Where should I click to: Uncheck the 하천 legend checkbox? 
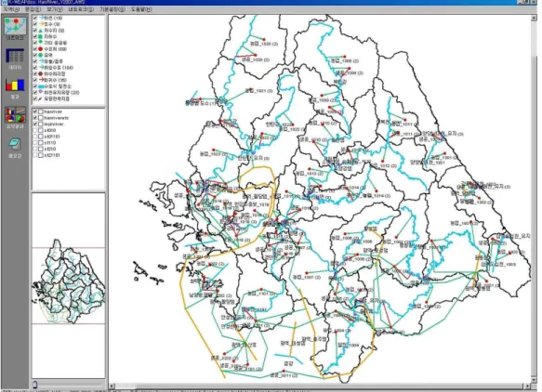tap(35, 18)
